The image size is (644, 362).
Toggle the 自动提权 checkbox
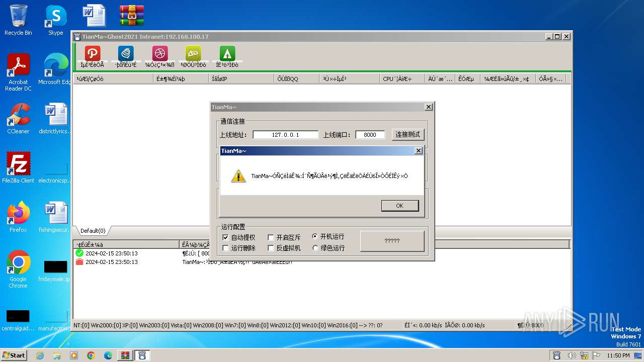tap(225, 237)
